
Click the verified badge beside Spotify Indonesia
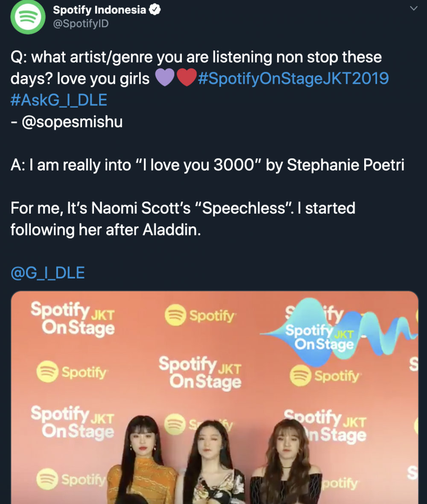[155, 10]
